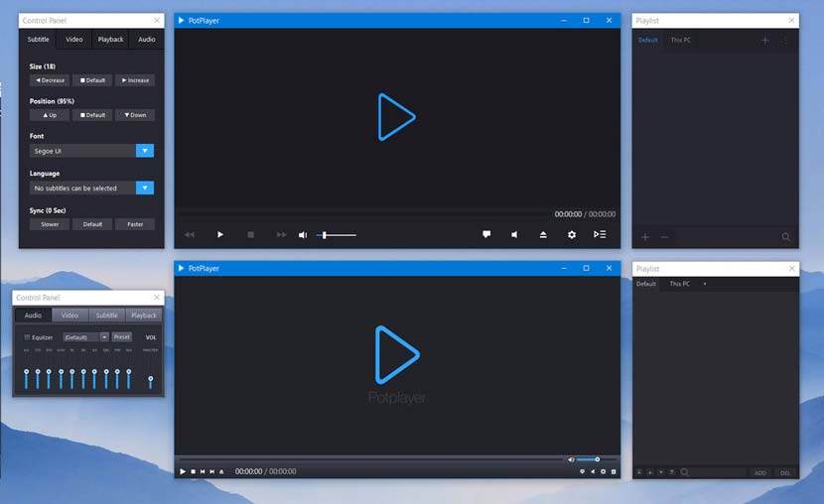Expand the Segoe UI font dropdown
The height and width of the screenshot is (504, 824).
pyautogui.click(x=145, y=151)
